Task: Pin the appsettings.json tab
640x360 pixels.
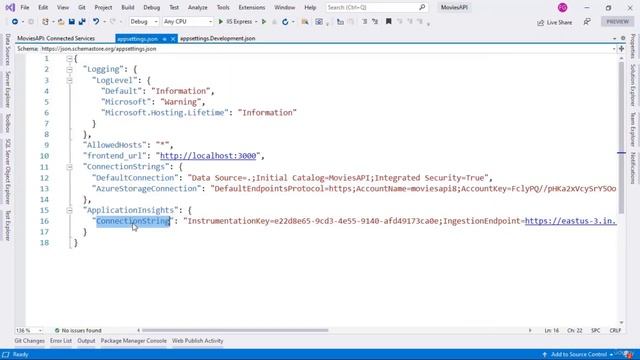Action: click(164, 39)
